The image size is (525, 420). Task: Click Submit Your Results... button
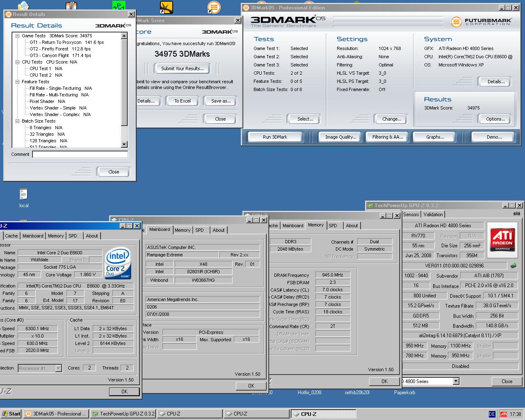(x=183, y=68)
